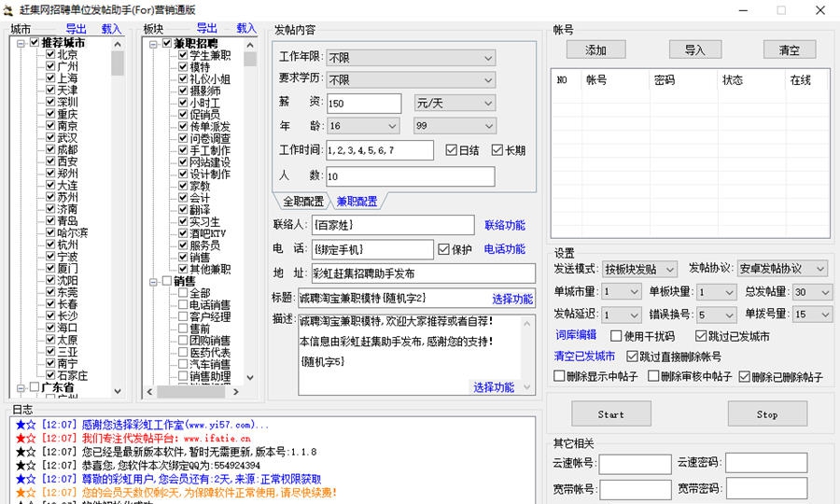This screenshot has width=840, height=504.
Task: Open the 电话功能 link
Action: 505,248
